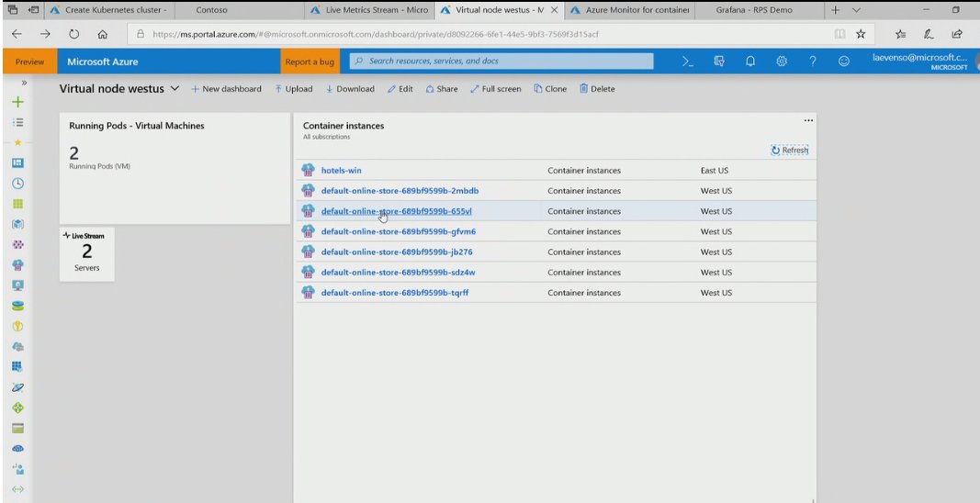Click the green plus Create a resource icon
Viewport: 980px width, 503px height.
coord(18,102)
